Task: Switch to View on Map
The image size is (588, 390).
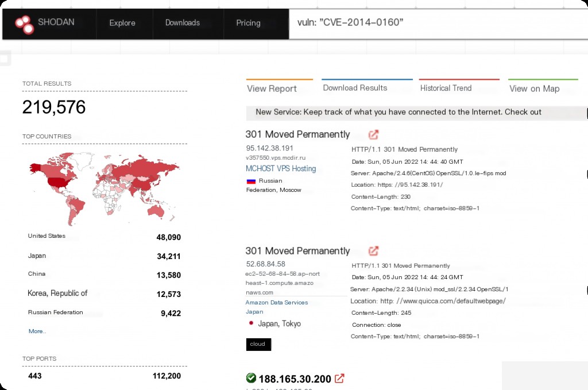Action: click(x=535, y=88)
